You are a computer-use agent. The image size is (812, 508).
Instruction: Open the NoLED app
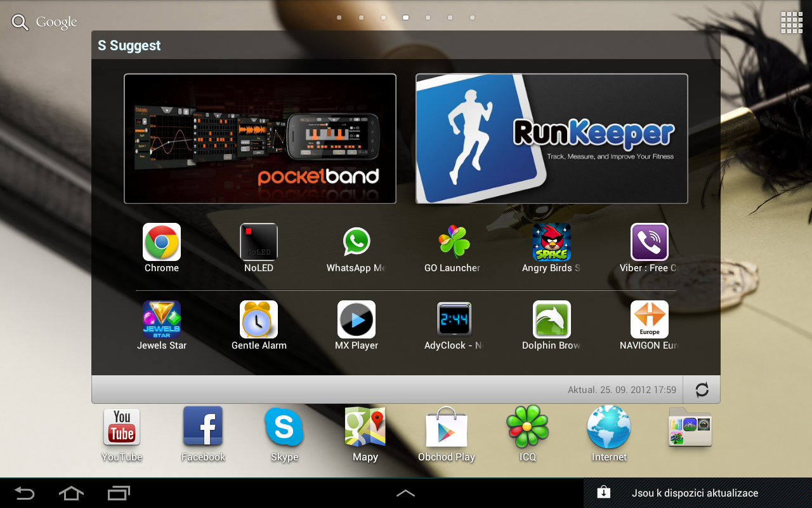pyautogui.click(x=259, y=242)
